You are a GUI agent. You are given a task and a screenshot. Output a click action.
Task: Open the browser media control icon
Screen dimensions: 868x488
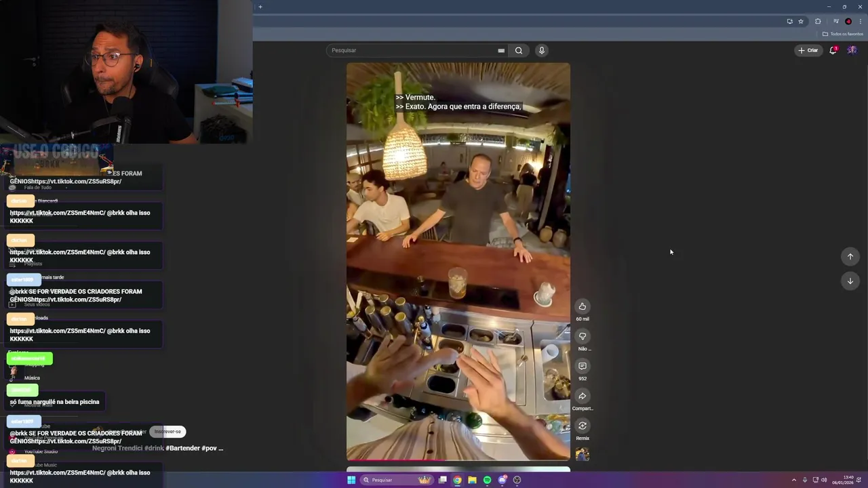pyautogui.click(x=835, y=21)
